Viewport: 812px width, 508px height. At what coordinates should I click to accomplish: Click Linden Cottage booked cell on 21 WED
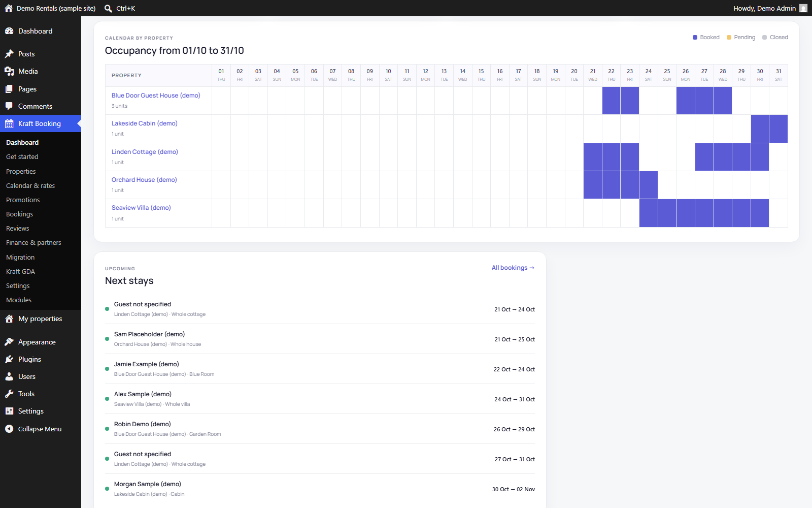(593, 157)
